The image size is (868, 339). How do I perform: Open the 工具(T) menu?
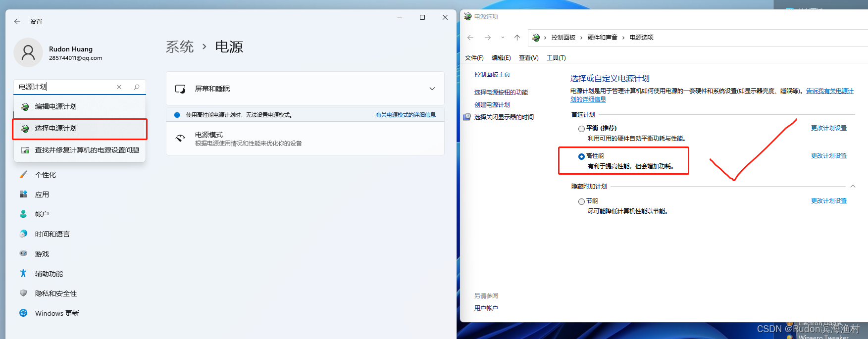coord(556,58)
